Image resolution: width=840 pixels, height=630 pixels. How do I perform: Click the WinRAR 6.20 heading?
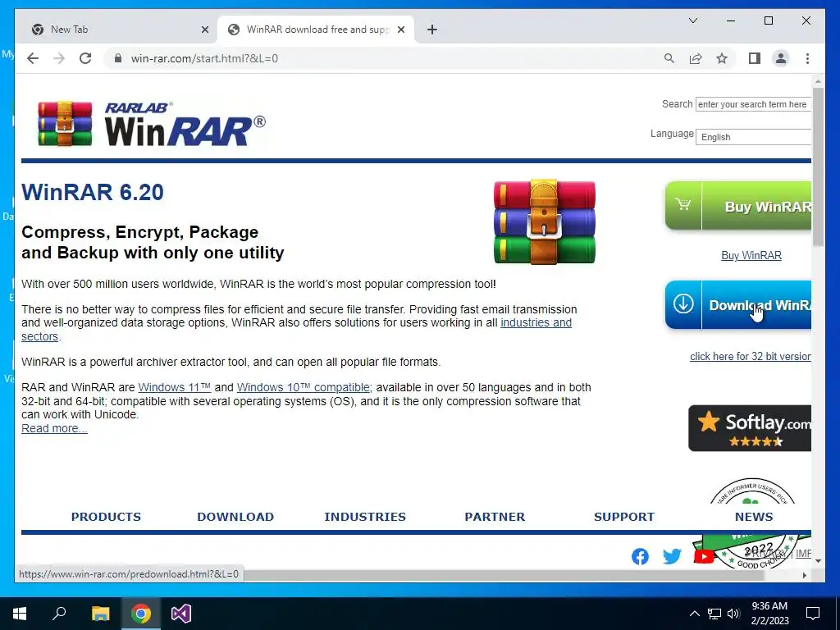[x=93, y=192]
